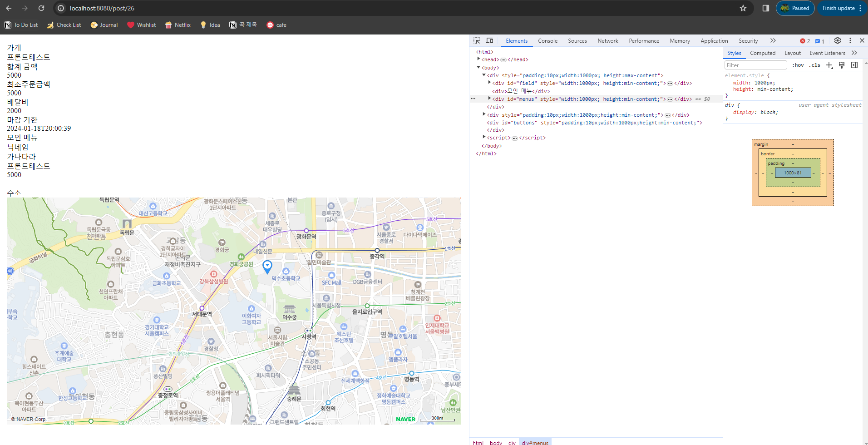
Task: Expand the div id="field" node
Action: 489,83
